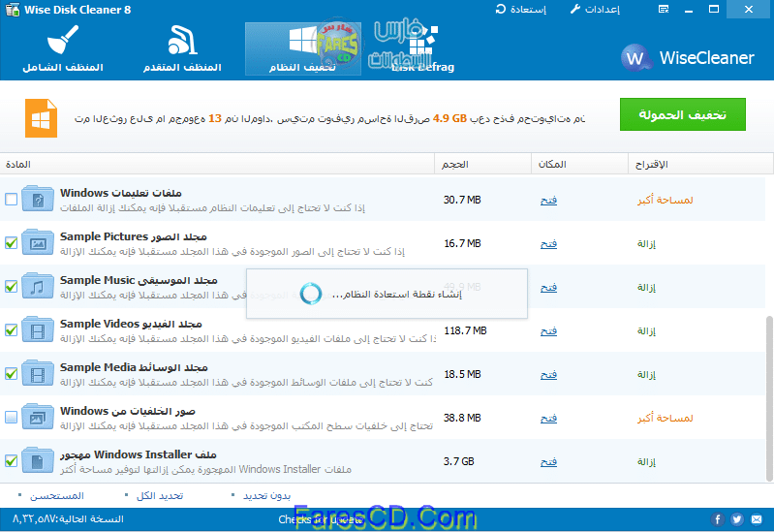
Task: Open location link for Sample Pictures
Action: tap(548, 243)
